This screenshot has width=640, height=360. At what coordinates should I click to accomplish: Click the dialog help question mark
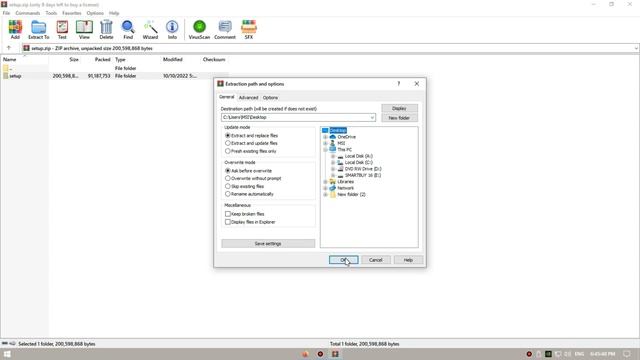399,84
